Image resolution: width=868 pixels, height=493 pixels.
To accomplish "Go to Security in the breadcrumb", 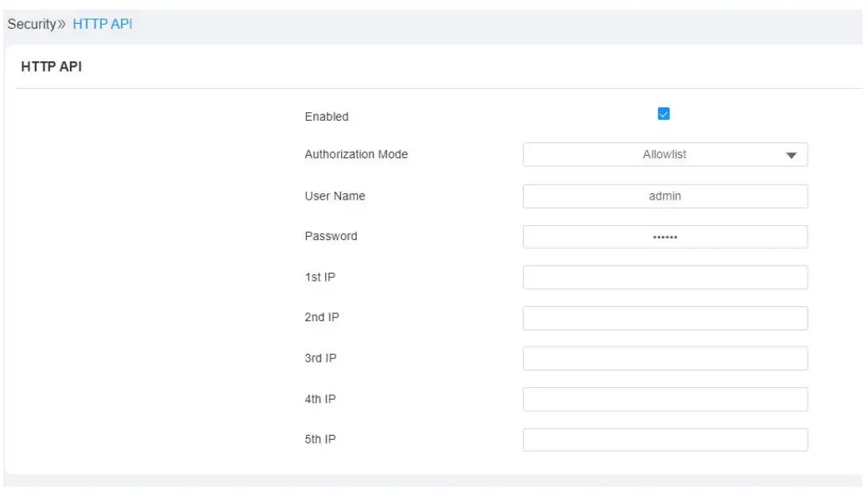I will [x=31, y=24].
